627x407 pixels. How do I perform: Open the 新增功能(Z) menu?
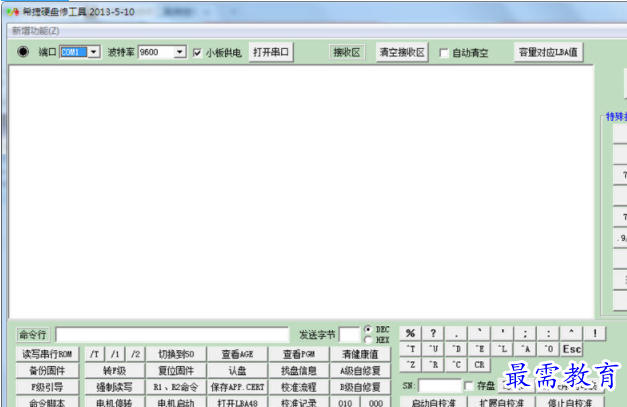(35, 31)
